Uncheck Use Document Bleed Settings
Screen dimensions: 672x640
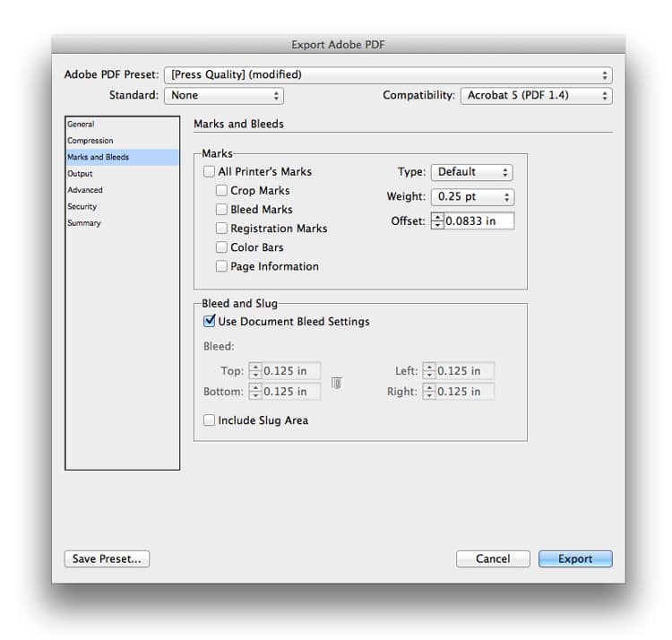click(x=209, y=321)
